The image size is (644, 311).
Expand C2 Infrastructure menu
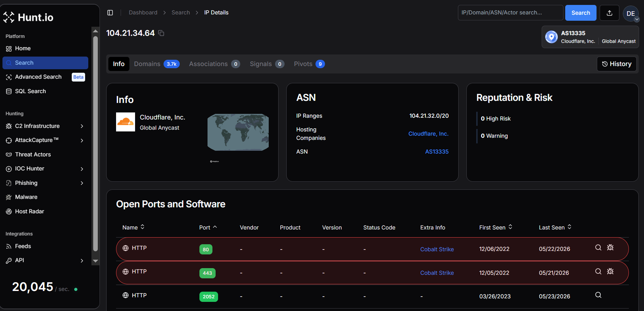pos(45,126)
